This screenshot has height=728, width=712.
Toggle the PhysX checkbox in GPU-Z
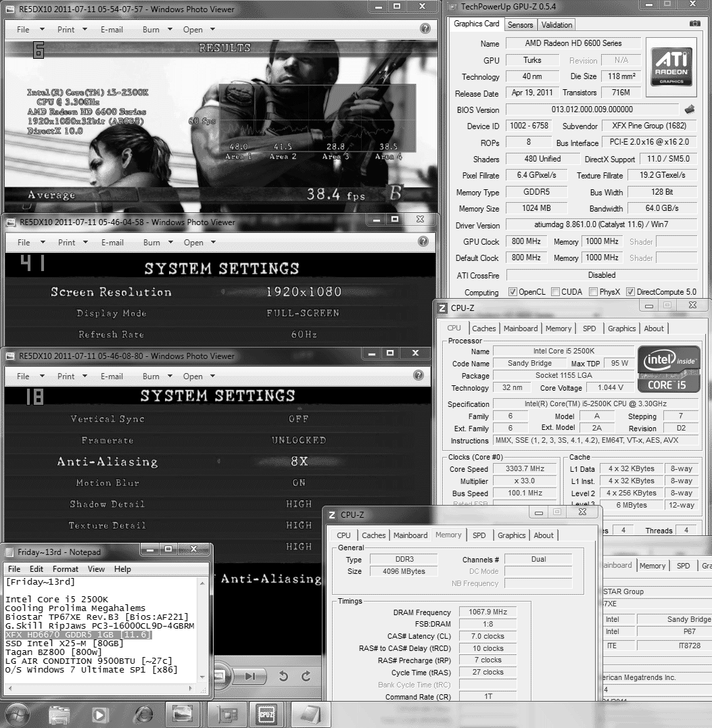click(x=593, y=291)
